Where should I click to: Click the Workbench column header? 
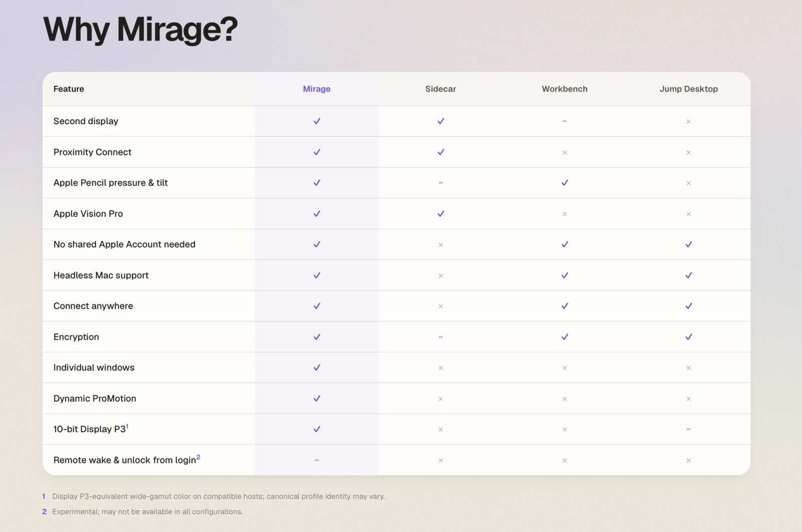pyautogui.click(x=564, y=89)
